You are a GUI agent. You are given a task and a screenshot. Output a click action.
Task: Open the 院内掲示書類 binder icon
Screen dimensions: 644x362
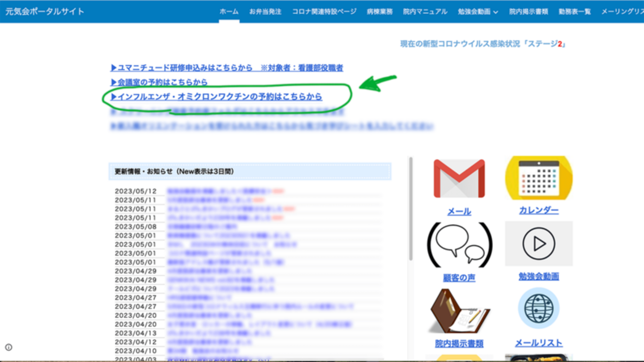pos(459,310)
